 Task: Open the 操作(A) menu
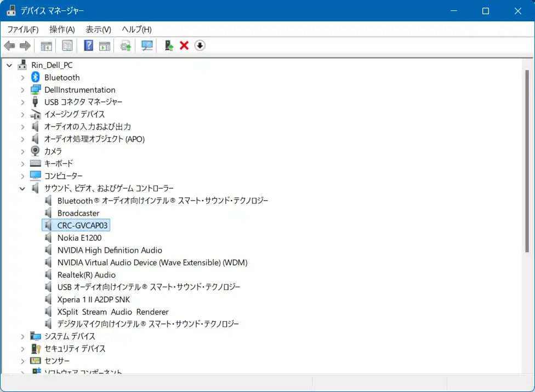(62, 30)
